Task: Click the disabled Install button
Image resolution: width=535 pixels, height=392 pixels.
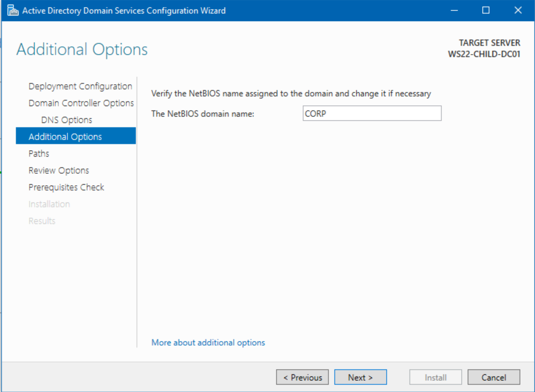Action: [x=435, y=377]
